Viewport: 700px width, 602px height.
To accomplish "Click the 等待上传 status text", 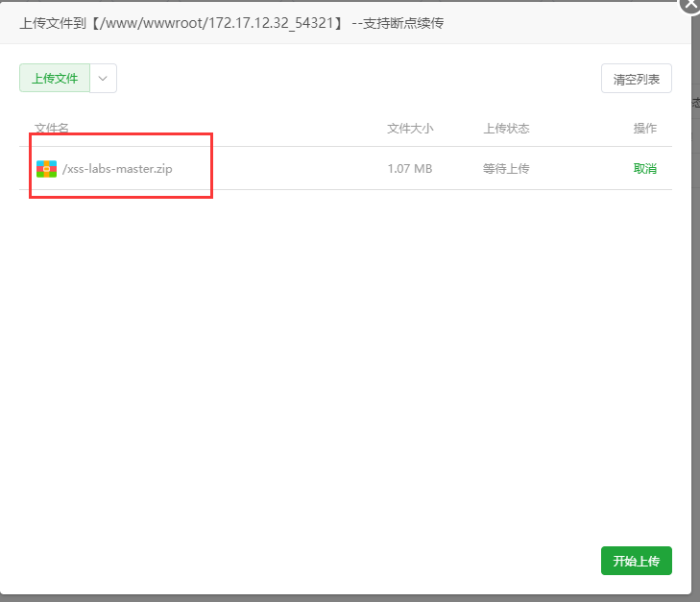I will 506,169.
